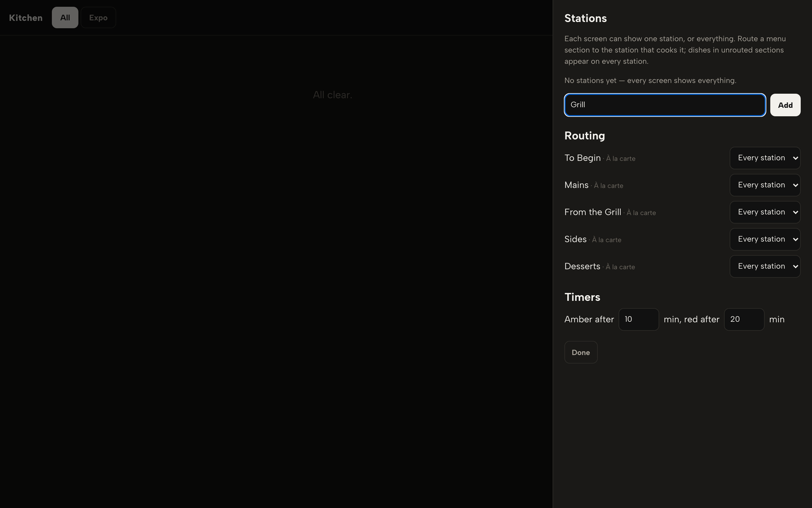The image size is (812, 508).
Task: Click the "min, red after" label
Action: [691, 319]
